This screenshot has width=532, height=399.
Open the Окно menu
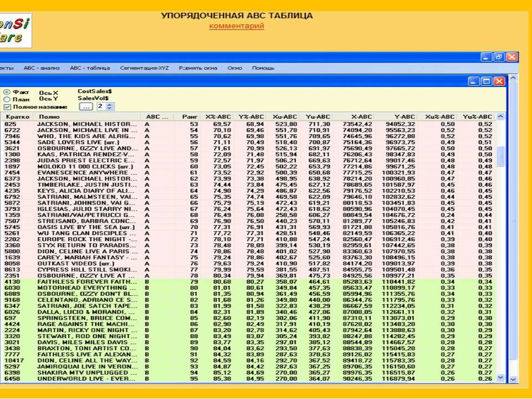pyautogui.click(x=234, y=68)
